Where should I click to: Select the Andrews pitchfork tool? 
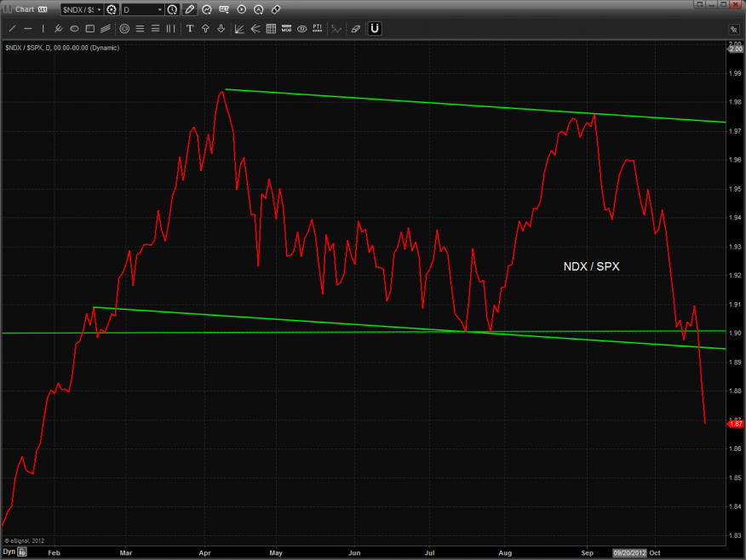(59, 29)
